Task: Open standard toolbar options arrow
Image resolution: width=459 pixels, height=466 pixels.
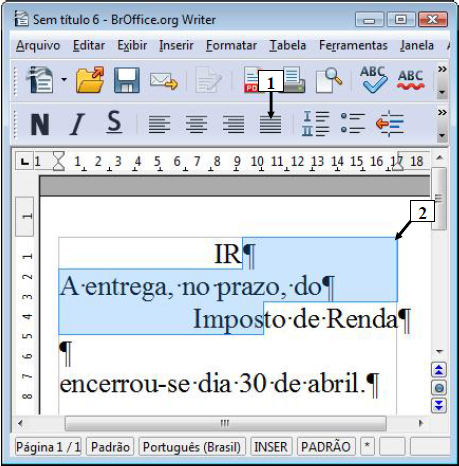Action: [x=442, y=92]
